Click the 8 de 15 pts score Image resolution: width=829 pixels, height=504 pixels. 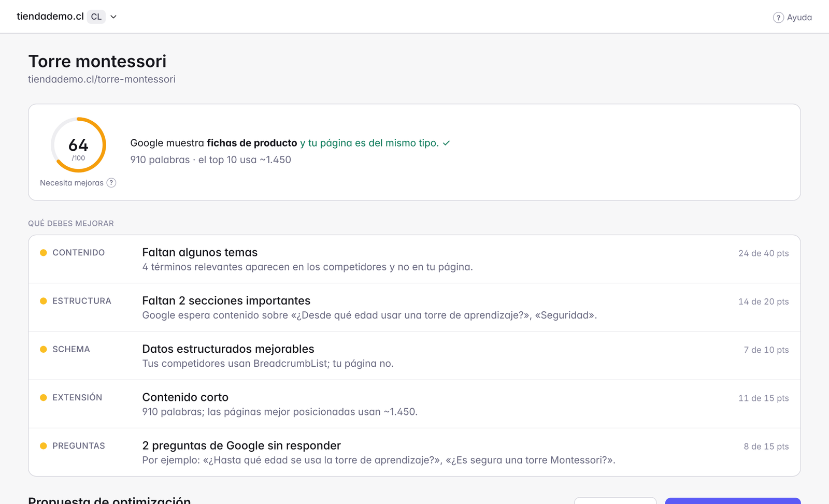[x=766, y=446]
